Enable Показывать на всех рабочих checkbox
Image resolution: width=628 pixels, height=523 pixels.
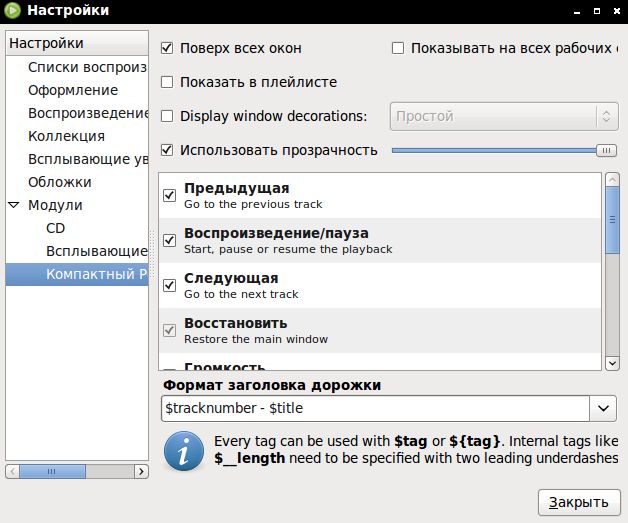tap(397, 48)
